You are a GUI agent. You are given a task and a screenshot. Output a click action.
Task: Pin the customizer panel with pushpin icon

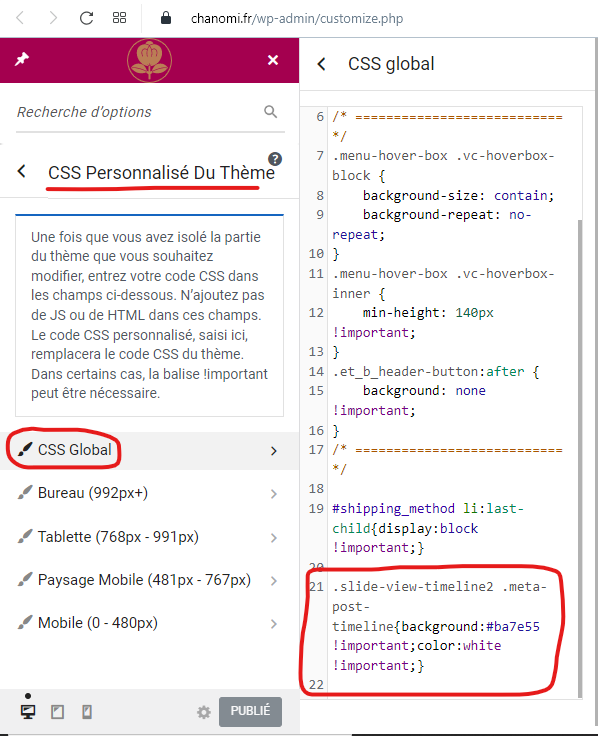coord(22,60)
